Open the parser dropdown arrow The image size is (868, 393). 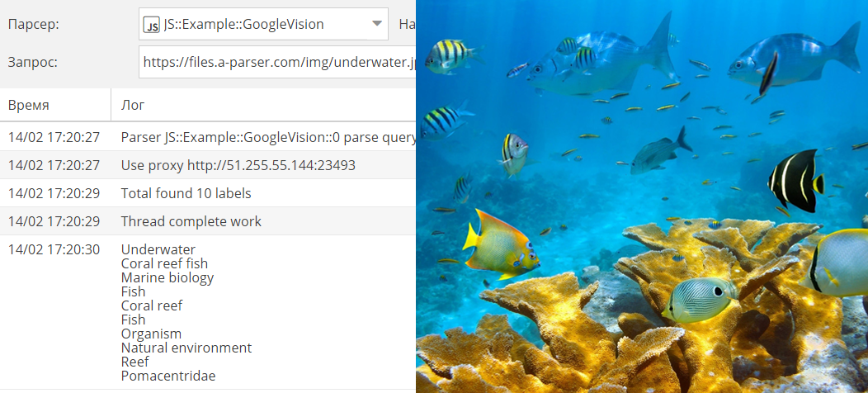click(x=377, y=24)
